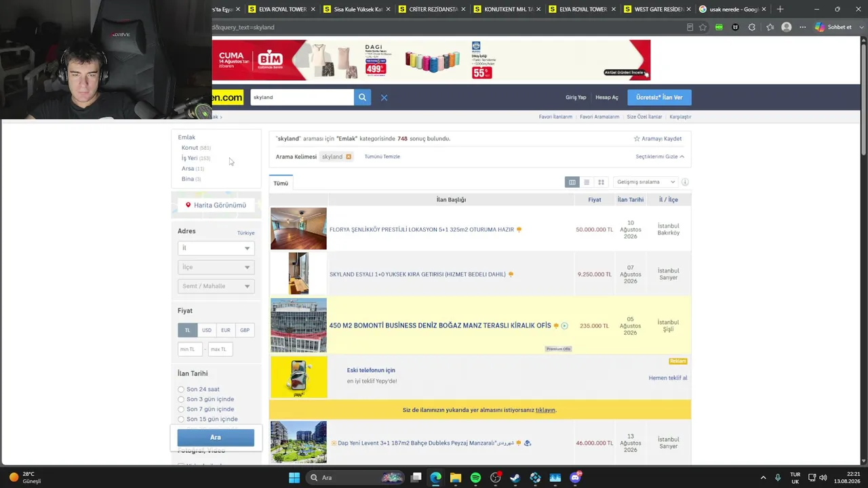Click the info icon next to sorting dropdown
This screenshot has width=868, height=488.
click(x=685, y=182)
